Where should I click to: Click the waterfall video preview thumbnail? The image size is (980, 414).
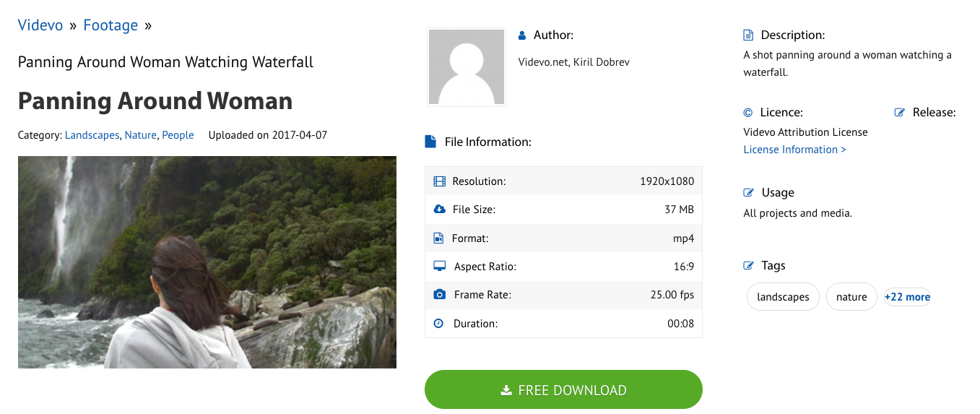[x=207, y=262]
